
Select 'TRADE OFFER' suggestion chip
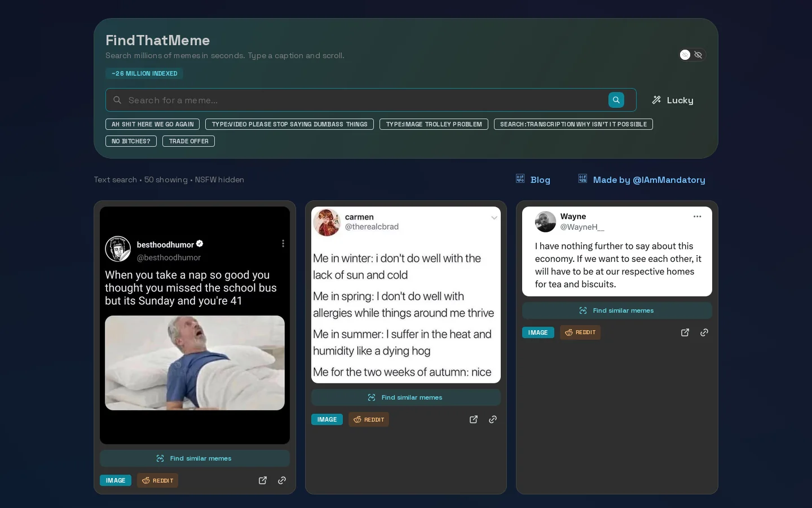tap(188, 141)
